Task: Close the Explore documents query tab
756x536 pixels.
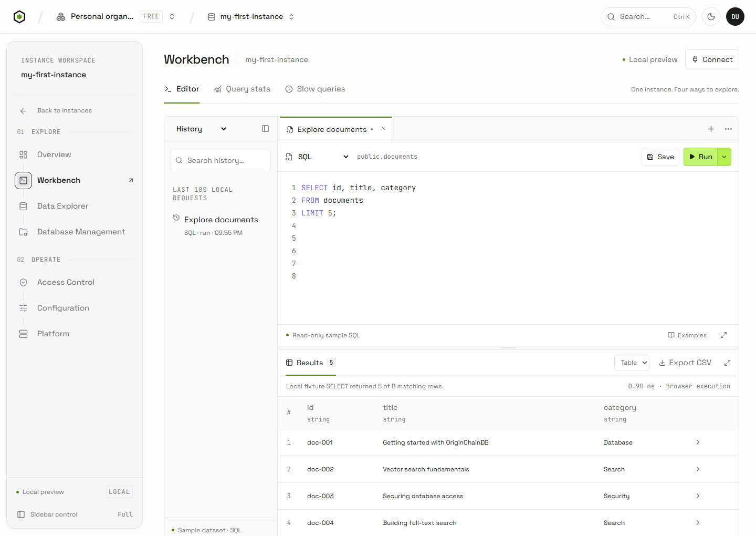Action: point(383,128)
